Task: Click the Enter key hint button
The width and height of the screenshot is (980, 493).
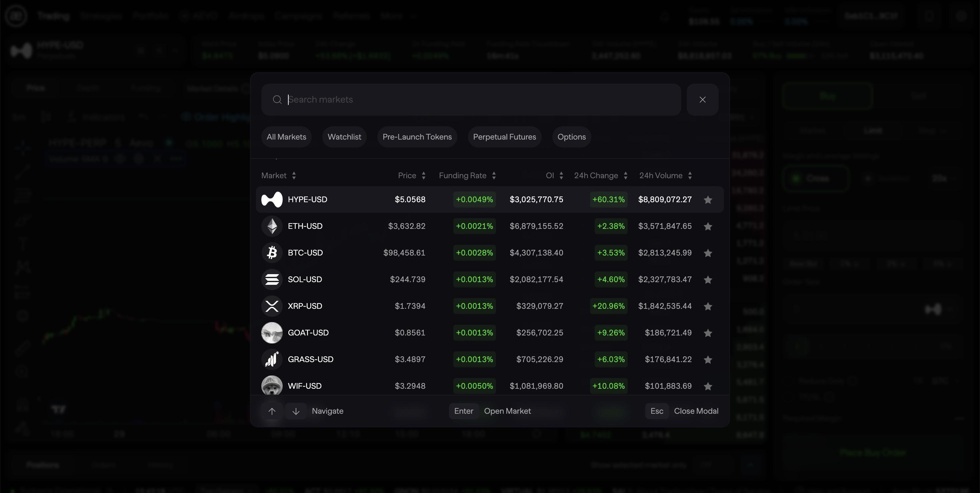Action: (x=464, y=411)
